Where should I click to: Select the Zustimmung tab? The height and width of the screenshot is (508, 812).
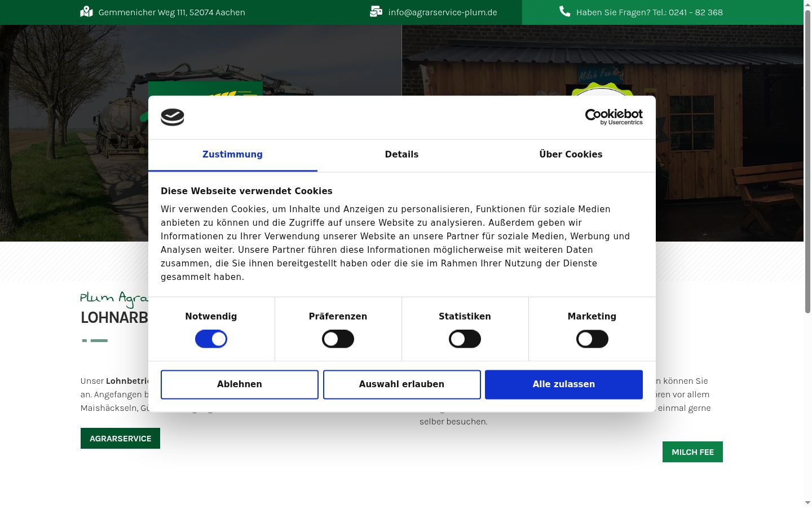click(x=232, y=155)
